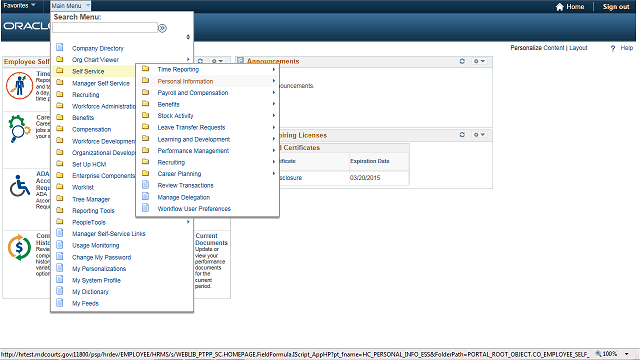
Task: Open Reporting Tools menu item
Action: (x=93, y=211)
